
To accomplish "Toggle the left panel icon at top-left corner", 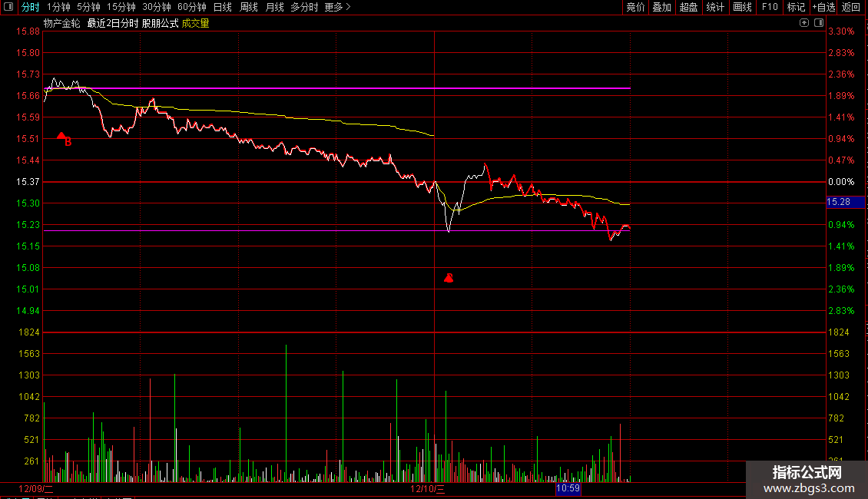I will pyautogui.click(x=8, y=7).
